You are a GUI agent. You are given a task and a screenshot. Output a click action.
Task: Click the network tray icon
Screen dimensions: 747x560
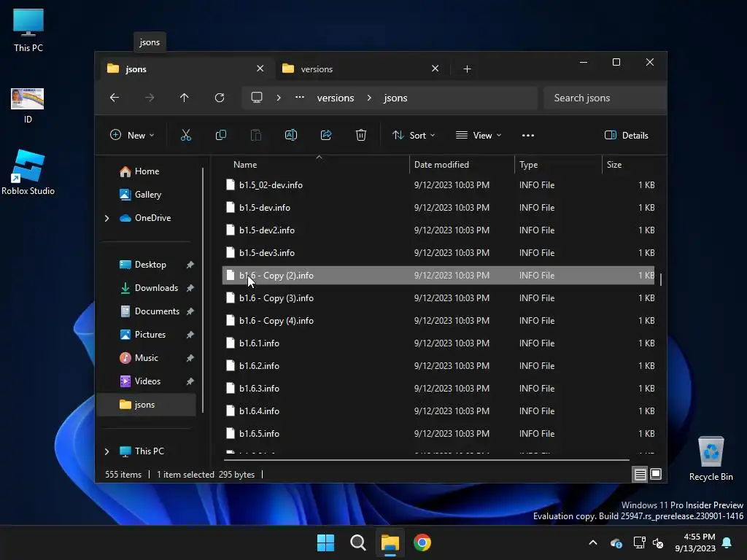pyautogui.click(x=639, y=542)
